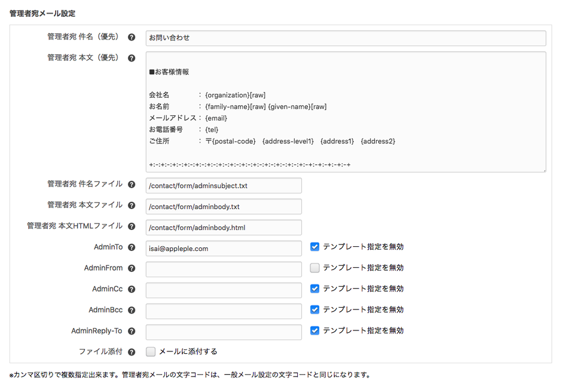Open help for 管理者宛 件名ファイル
This screenshot has height=392, width=562.
point(132,184)
